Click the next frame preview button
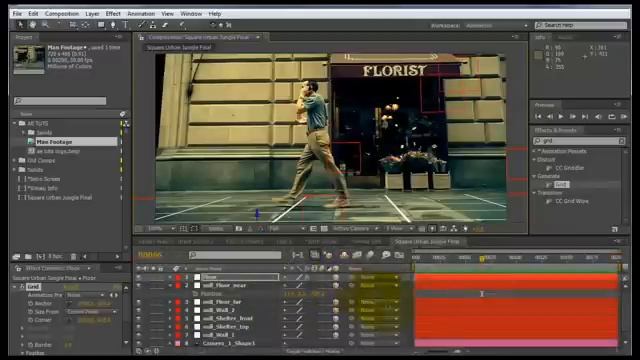Image resolution: width=640 pixels, height=360 pixels. point(573,117)
